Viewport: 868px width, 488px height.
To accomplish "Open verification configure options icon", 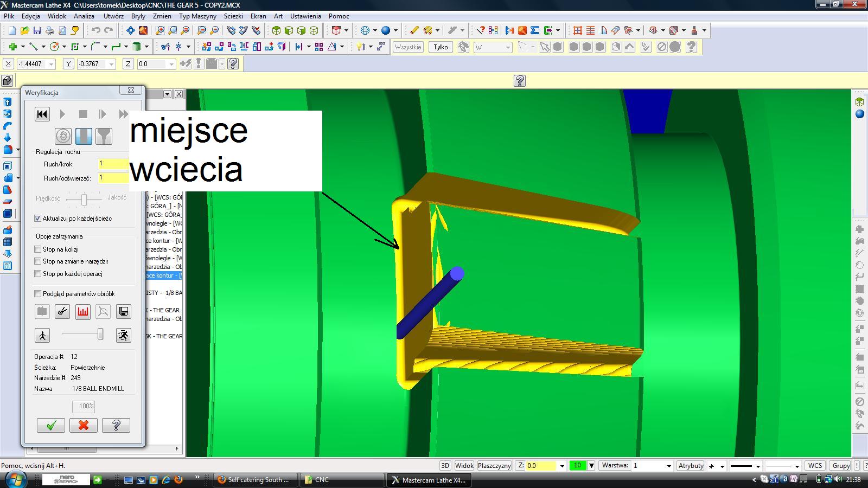I will point(42,311).
